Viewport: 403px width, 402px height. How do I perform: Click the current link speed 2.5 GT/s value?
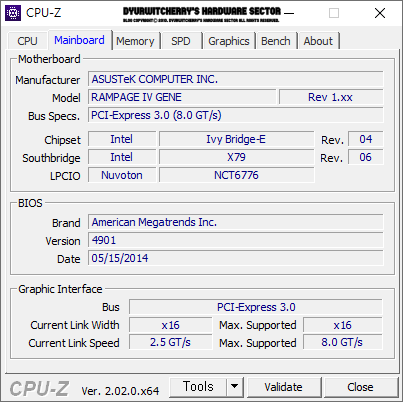pos(170,343)
